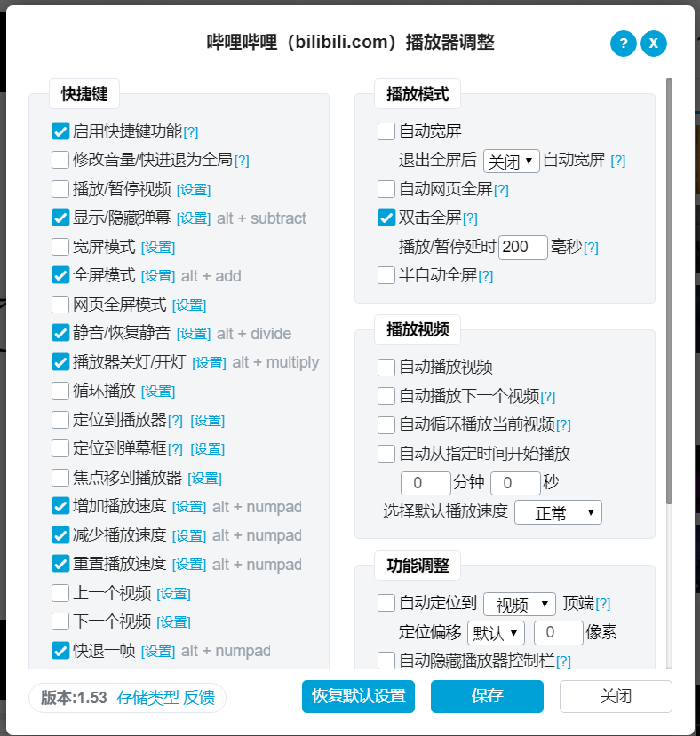Open help tooltip for 修改音量/快进退为全局

[242, 161]
